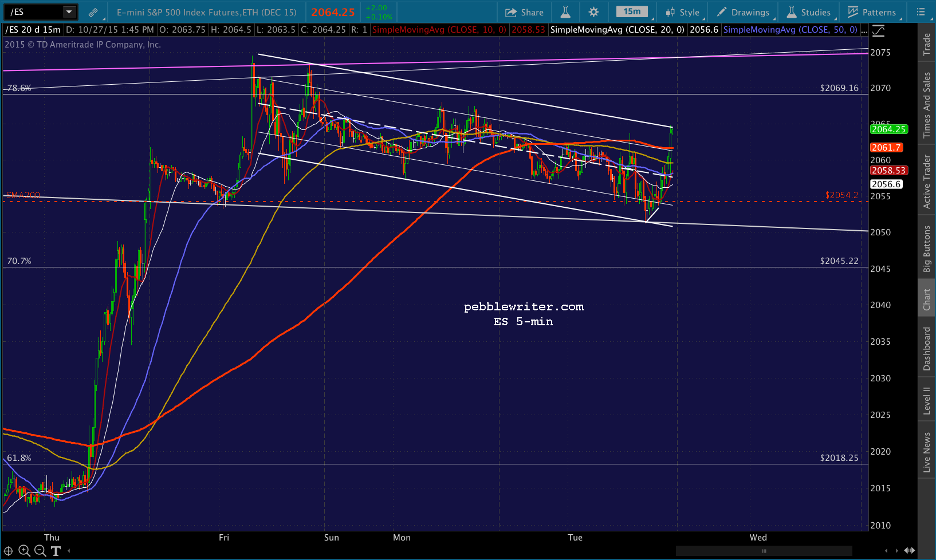
Task: Select the text note T tool
Action: click(x=56, y=551)
